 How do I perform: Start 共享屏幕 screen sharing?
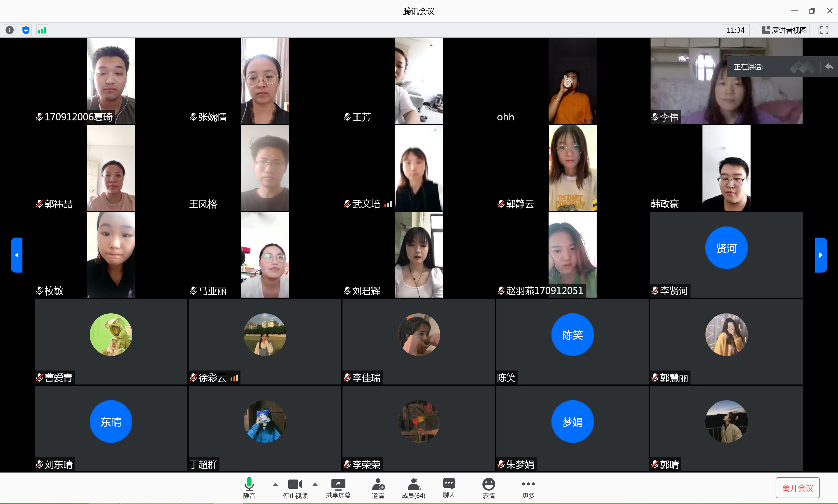338,488
